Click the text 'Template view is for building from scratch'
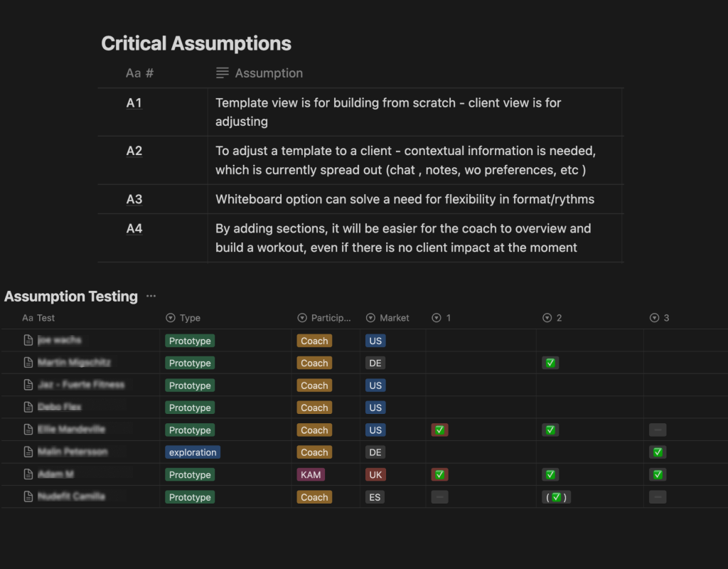Viewport: 728px width, 569px height. point(336,102)
